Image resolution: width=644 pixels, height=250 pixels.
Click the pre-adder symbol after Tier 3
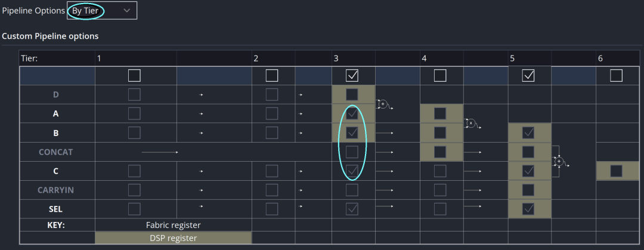383,104
